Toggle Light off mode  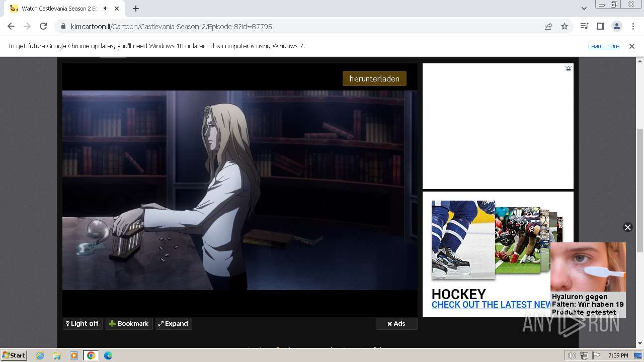point(83,323)
